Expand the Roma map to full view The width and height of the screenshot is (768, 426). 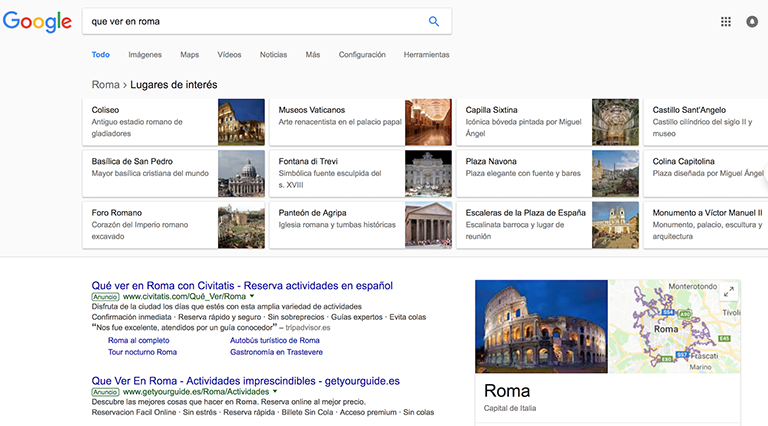point(729,291)
